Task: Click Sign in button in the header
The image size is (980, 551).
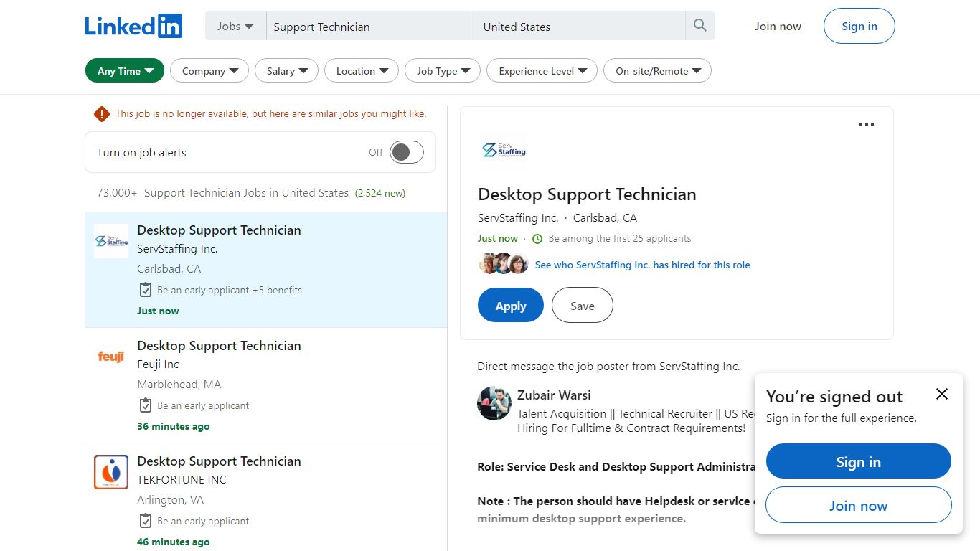Action: coord(859,27)
